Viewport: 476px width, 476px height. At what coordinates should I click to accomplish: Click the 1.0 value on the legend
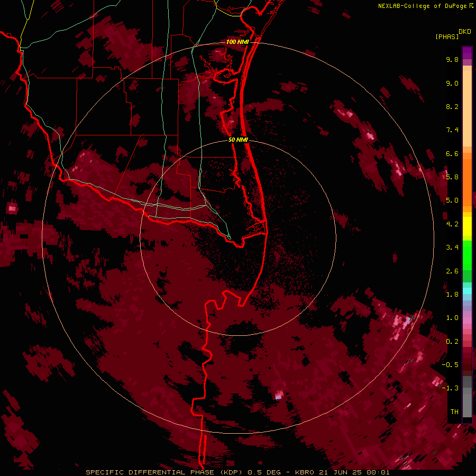452,318
